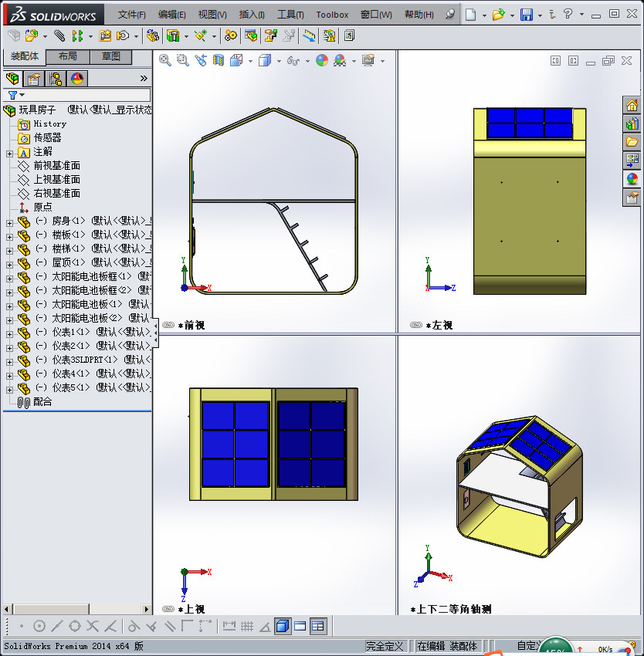Open the Assembly Features tool
Screen dimensions: 644x656
[x=173, y=36]
